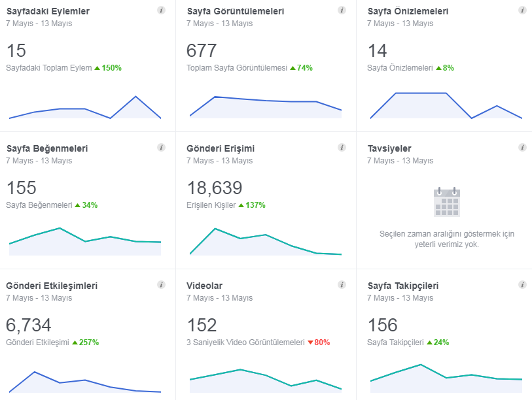Open info icon for Sayfa Önizlemeleri
Image resolution: width=532 pixels, height=400 pixels.
click(522, 10)
